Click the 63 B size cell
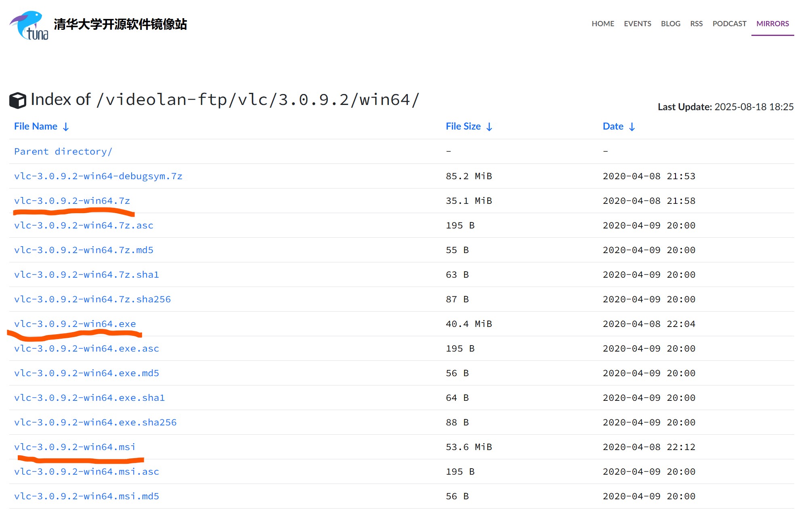The height and width of the screenshot is (511, 812). 457,274
